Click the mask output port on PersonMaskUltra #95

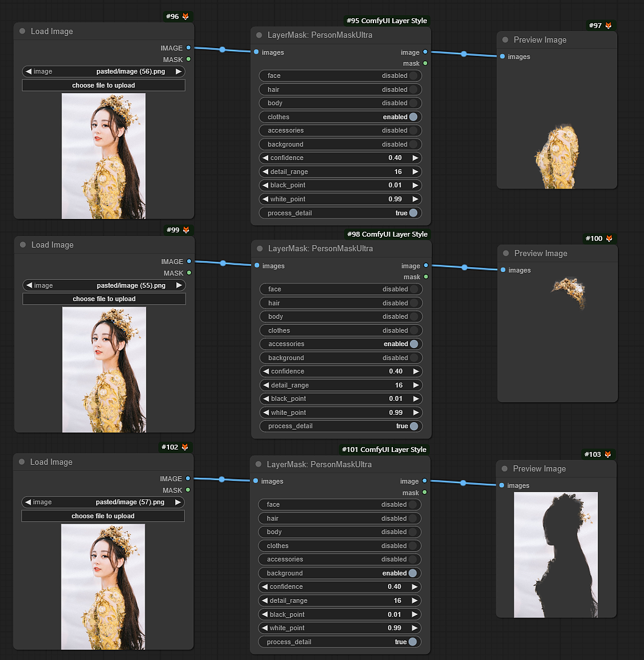point(424,63)
